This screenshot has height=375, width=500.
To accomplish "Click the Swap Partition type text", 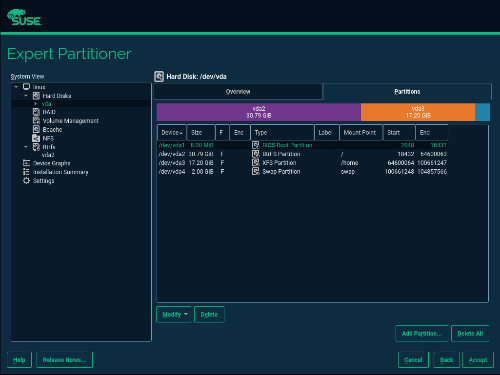I will (x=281, y=171).
